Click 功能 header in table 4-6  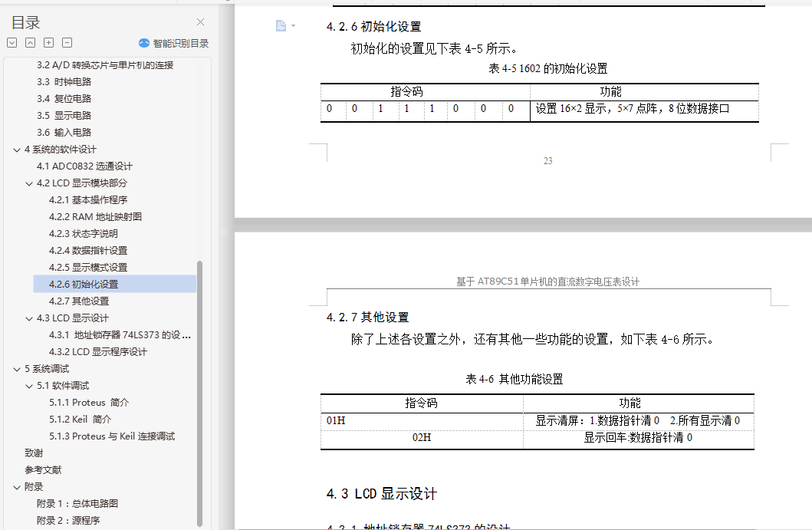pyautogui.click(x=630, y=403)
